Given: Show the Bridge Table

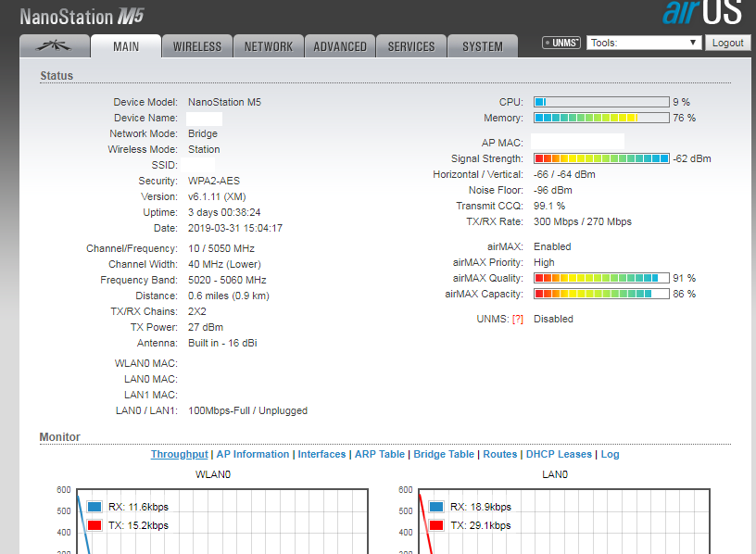Looking at the screenshot, I should coord(444,454).
